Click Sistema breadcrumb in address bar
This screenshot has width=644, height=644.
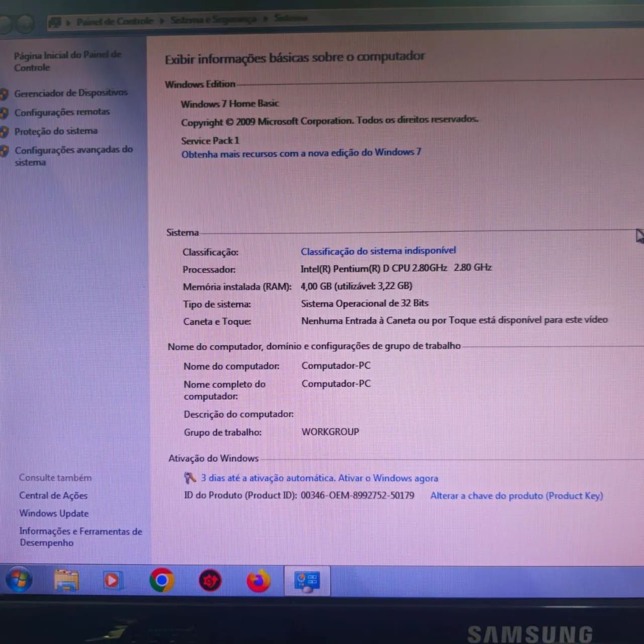pos(290,18)
